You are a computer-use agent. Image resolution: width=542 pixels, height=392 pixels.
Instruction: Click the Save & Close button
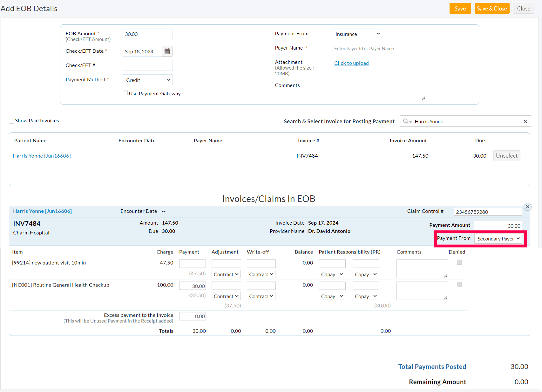[492, 8]
